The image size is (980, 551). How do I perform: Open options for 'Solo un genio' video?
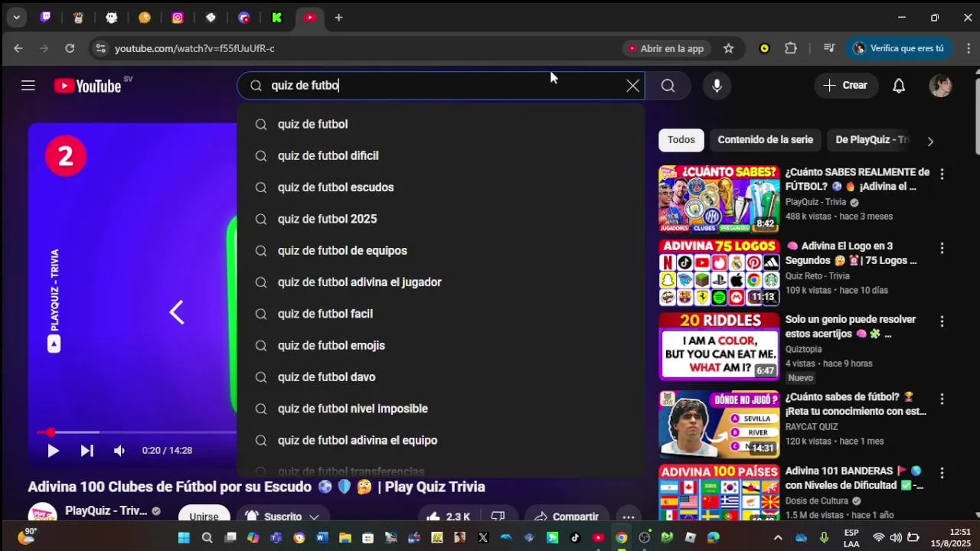[x=942, y=321]
